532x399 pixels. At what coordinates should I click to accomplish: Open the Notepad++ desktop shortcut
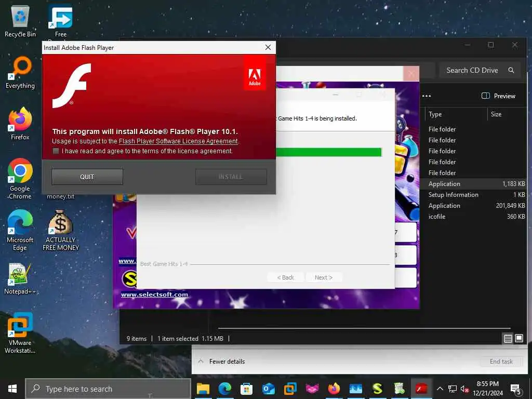pyautogui.click(x=20, y=278)
